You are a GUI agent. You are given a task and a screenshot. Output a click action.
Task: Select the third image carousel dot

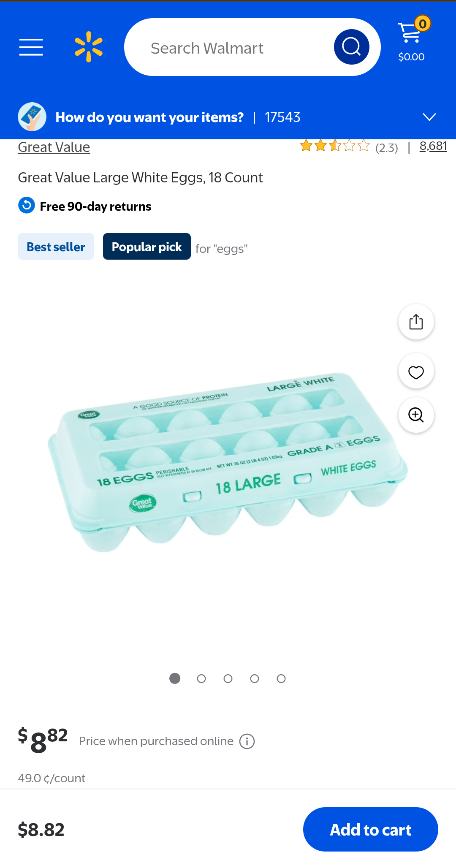tap(228, 678)
